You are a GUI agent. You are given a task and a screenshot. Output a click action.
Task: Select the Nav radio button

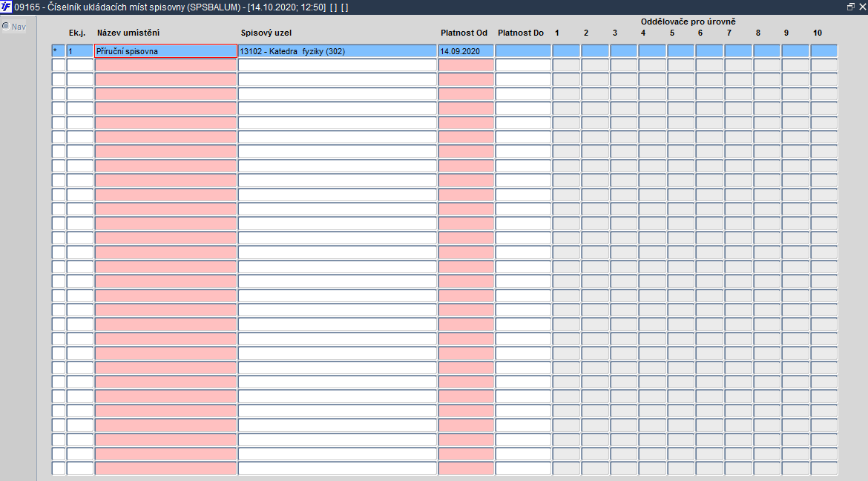tap(6, 26)
